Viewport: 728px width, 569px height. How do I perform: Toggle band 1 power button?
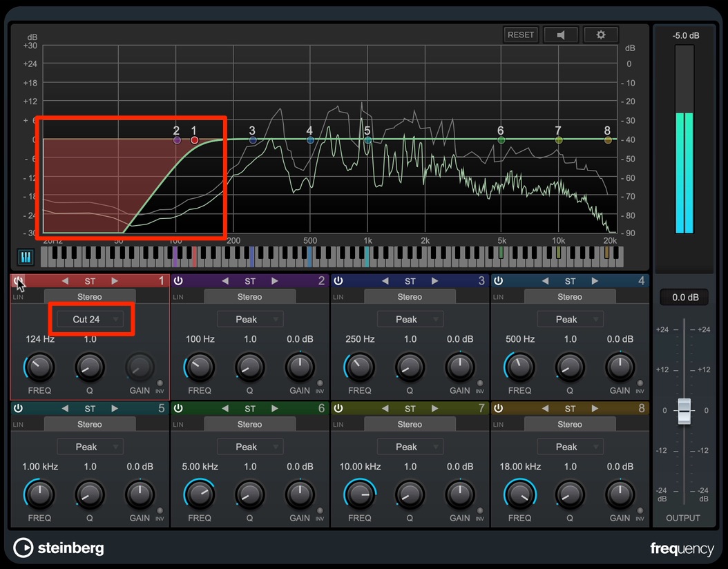(x=18, y=281)
